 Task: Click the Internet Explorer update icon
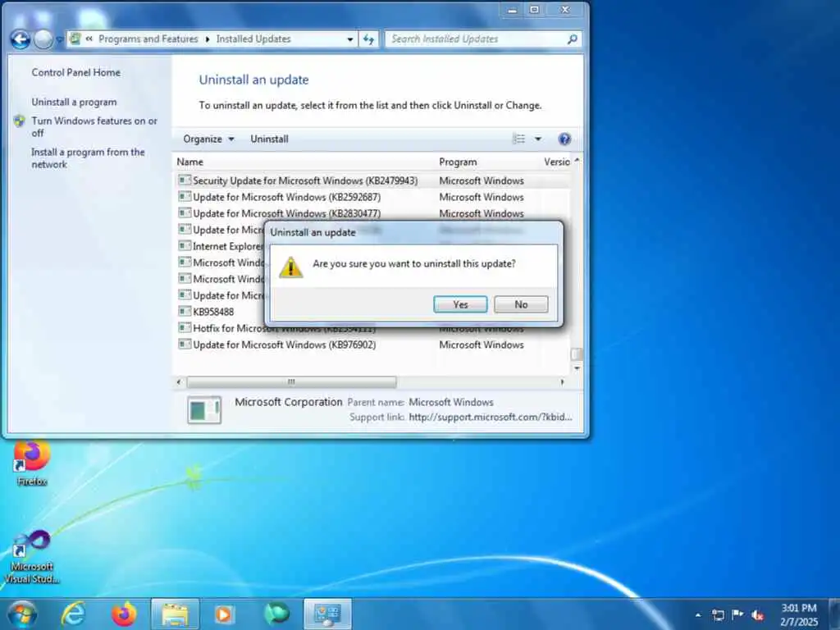click(185, 246)
